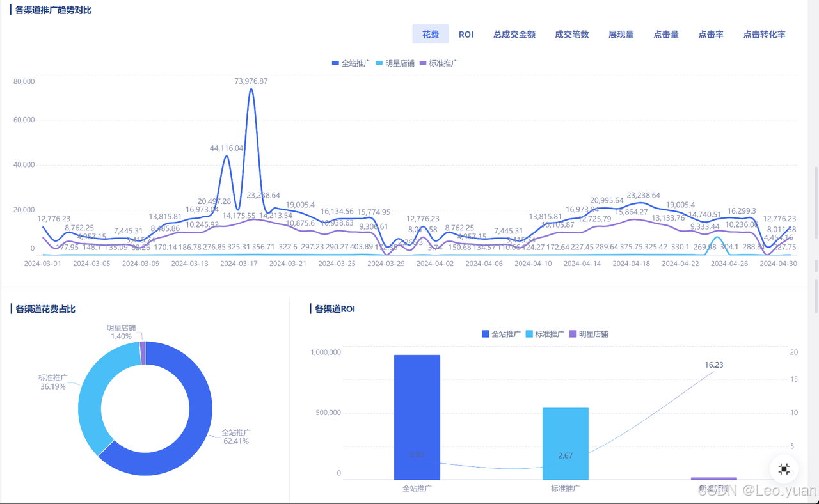Toggle 明星店铺 series in trend legend
Viewport: 819px width, 504px height.
tap(395, 63)
